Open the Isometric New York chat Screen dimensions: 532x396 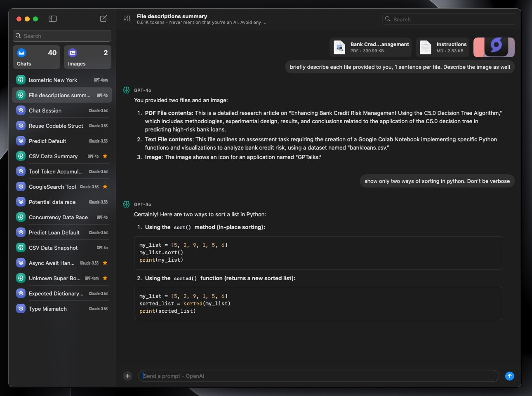[62, 80]
